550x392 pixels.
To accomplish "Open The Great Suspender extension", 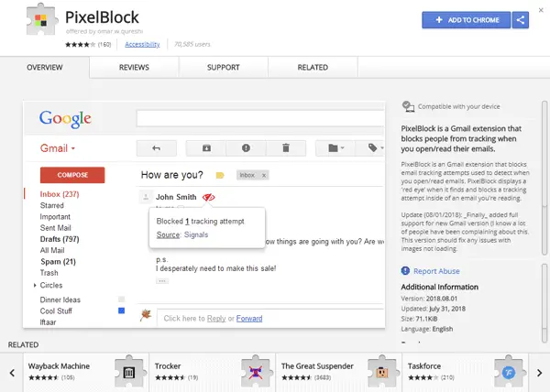I will 317,366.
